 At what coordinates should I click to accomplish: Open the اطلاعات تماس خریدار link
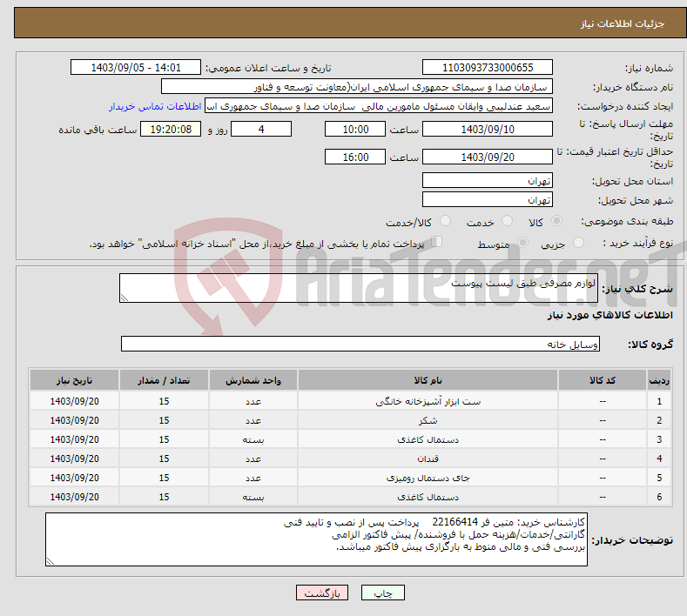point(155,106)
